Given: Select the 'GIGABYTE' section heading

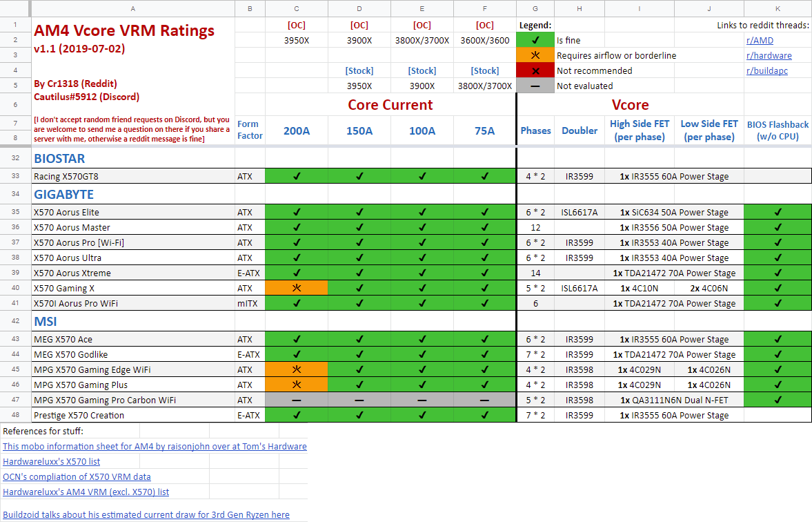Looking at the screenshot, I should pyautogui.click(x=63, y=195).
